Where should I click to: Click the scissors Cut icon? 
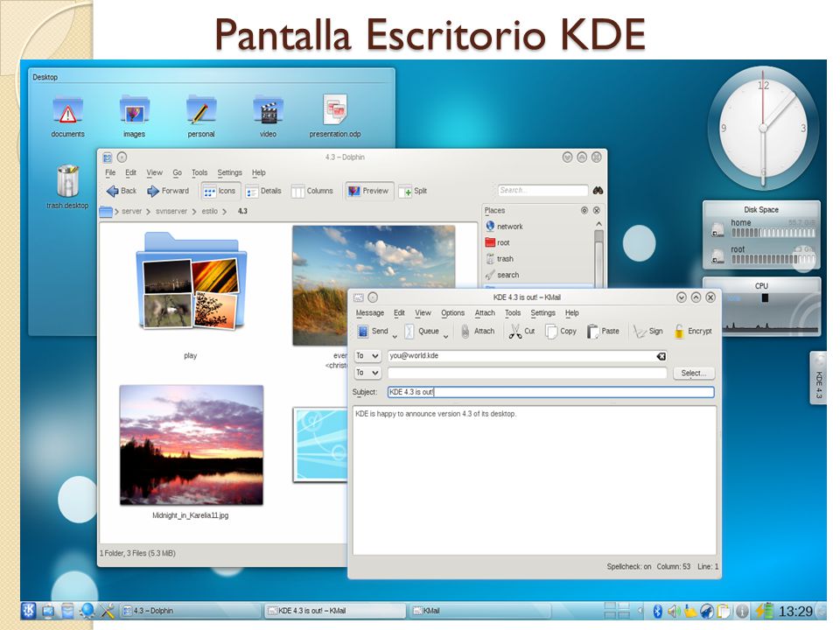pos(514,332)
